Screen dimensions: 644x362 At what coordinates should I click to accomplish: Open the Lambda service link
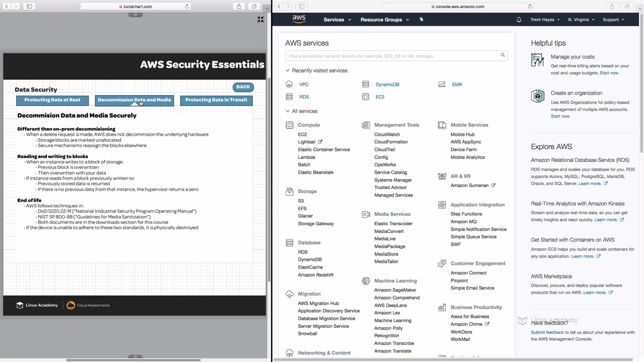coord(306,157)
